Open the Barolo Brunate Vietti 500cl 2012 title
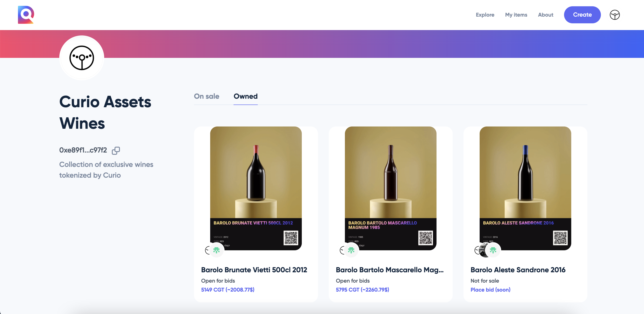Image resolution: width=644 pixels, height=314 pixels. click(x=254, y=270)
